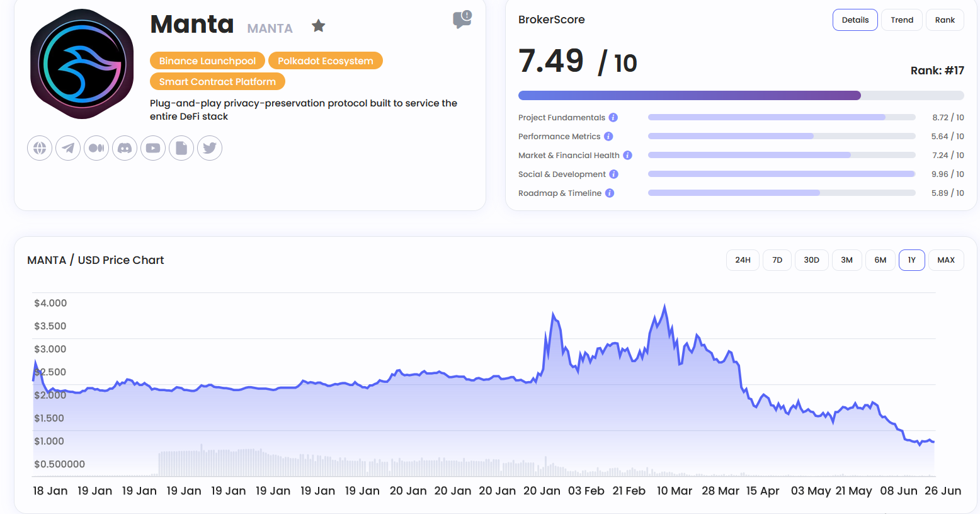Show info for Roadmap & Timeline
The image size is (980, 514).
[x=610, y=193]
